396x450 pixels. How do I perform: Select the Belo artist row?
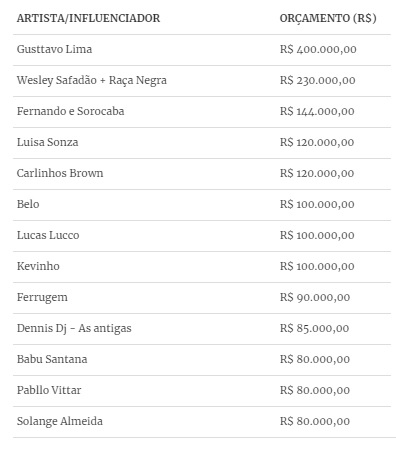pos(202,204)
